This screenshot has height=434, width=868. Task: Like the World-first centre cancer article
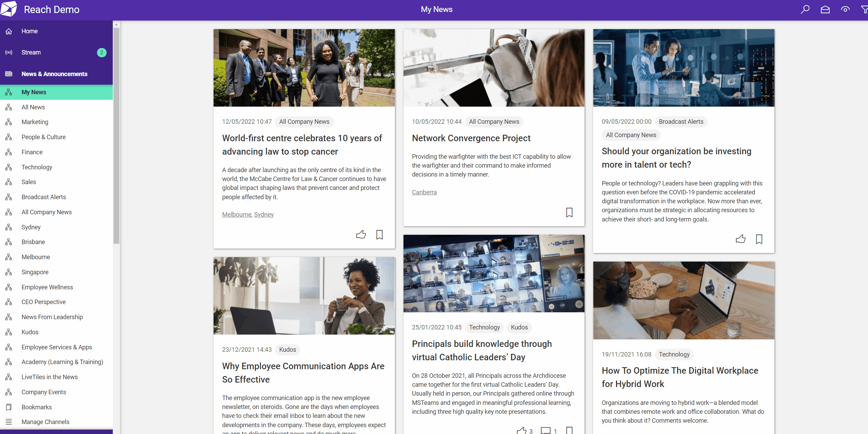click(361, 234)
